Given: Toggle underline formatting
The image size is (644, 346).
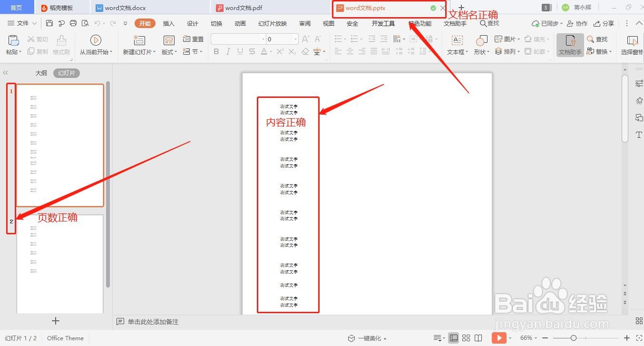Looking at the screenshot, I should (x=240, y=51).
